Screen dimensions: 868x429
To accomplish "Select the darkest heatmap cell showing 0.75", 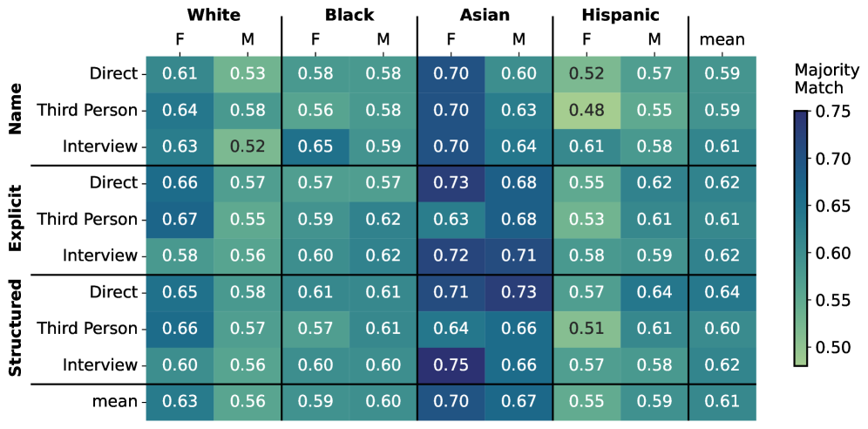I will coord(451,365).
